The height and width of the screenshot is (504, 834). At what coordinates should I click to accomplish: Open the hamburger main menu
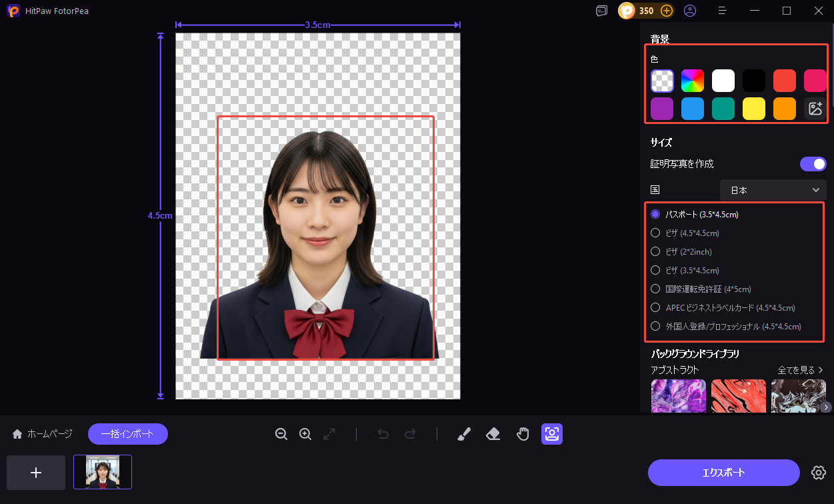(x=723, y=11)
